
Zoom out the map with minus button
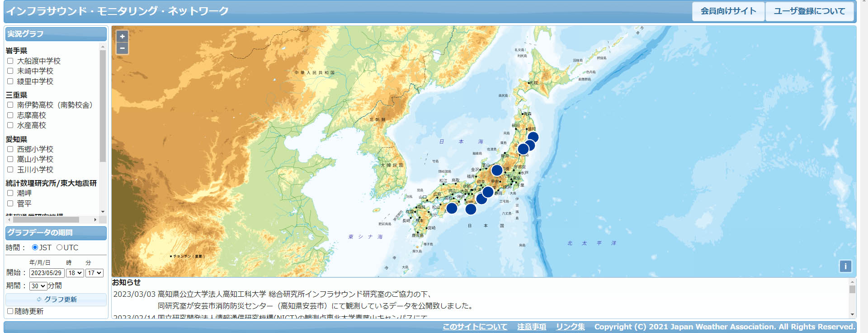point(122,48)
